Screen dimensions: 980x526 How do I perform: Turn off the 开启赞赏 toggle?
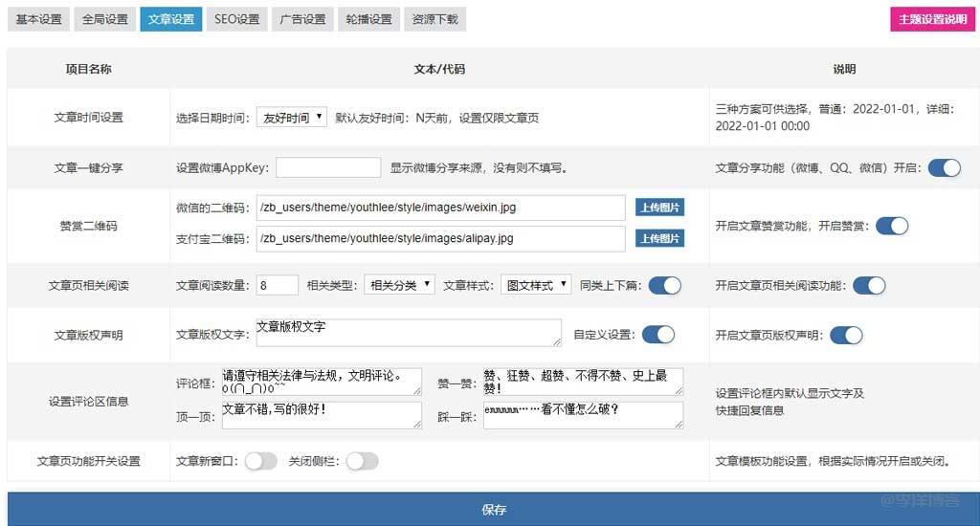(892, 226)
